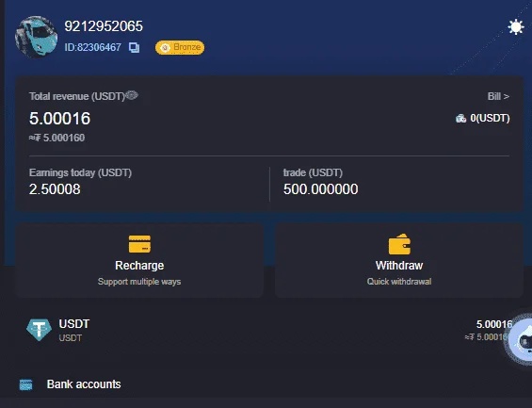Open Recharge card
Viewport: 532px width, 408px height.
coord(139,260)
